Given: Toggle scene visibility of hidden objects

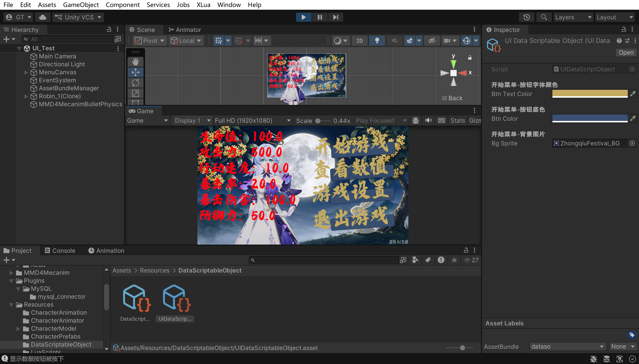Looking at the screenshot, I should point(432,40).
